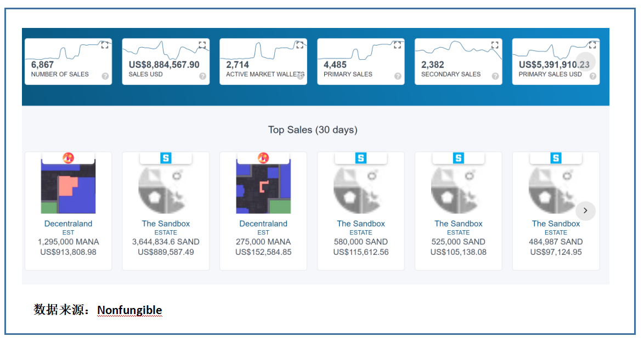The width and height of the screenshot is (644, 342).
Task: Expand the Sales USD chart fullscreen icon
Action: (202, 45)
